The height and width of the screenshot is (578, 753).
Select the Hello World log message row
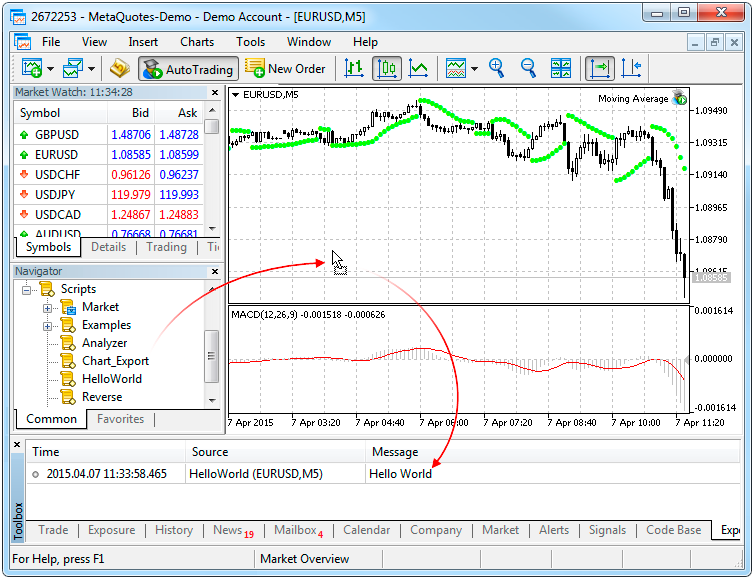pos(383,474)
